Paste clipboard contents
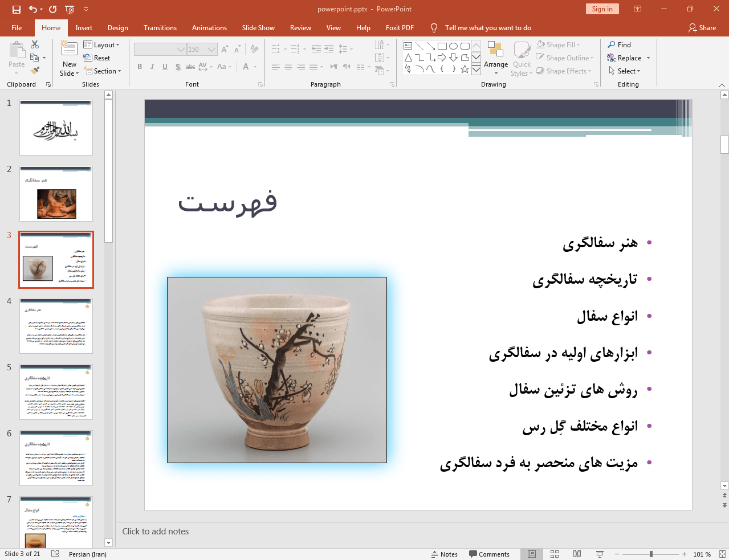The image size is (729, 560). 17,56
